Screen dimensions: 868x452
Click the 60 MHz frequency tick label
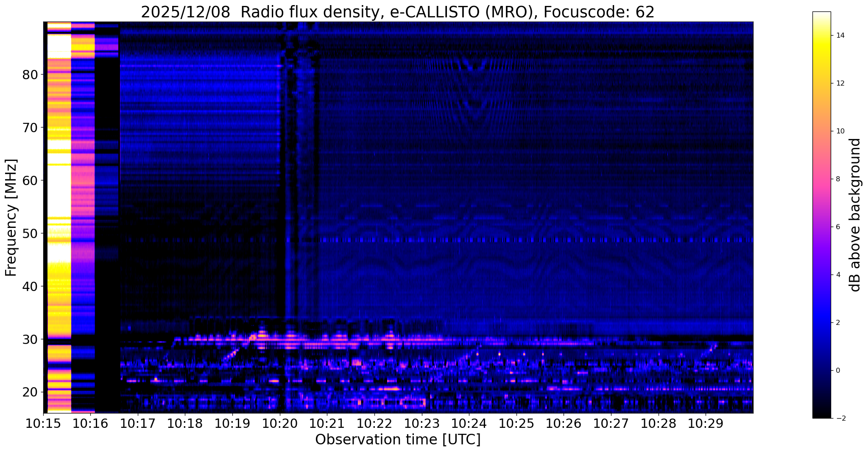30,180
